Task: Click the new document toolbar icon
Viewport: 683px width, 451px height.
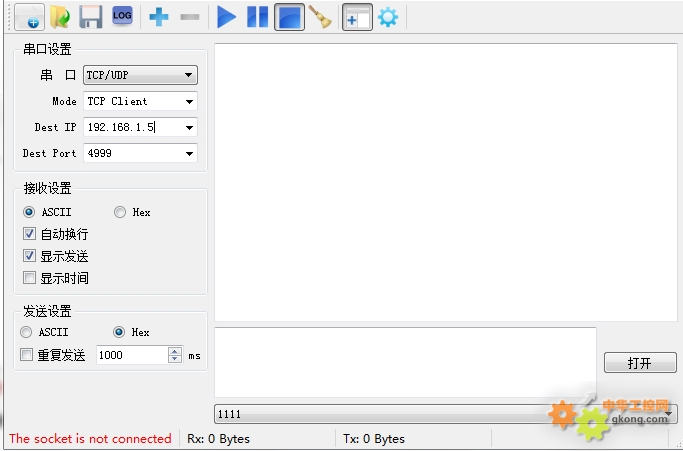Action: click(x=29, y=17)
